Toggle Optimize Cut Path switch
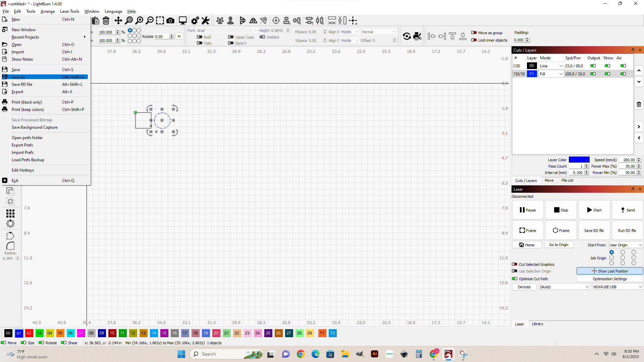This screenshot has height=362, width=644. (515, 279)
